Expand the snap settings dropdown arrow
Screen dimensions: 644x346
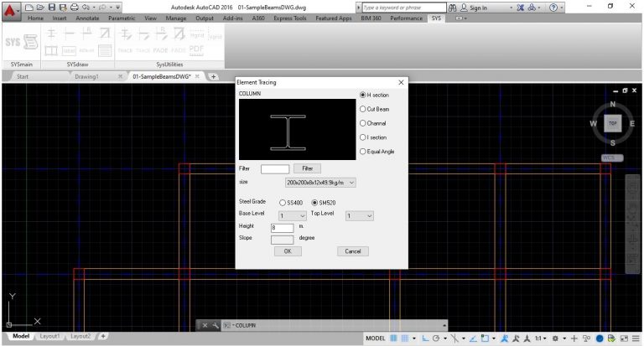pos(414,338)
